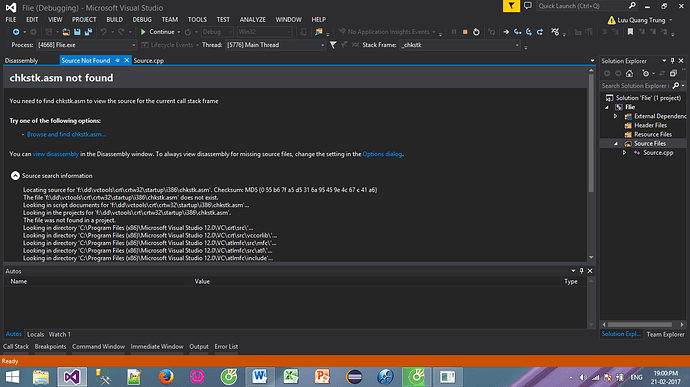Click inside the Quick Launch search field

[x=582, y=6]
